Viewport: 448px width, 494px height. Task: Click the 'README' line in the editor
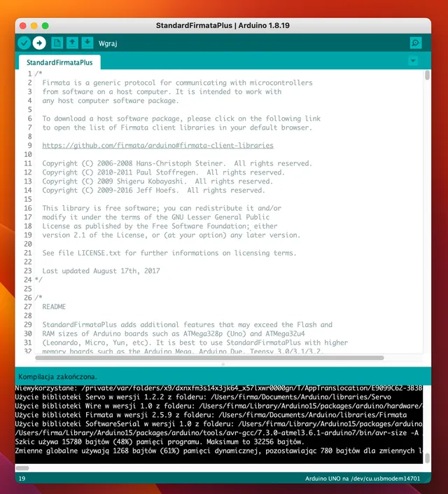(54, 307)
